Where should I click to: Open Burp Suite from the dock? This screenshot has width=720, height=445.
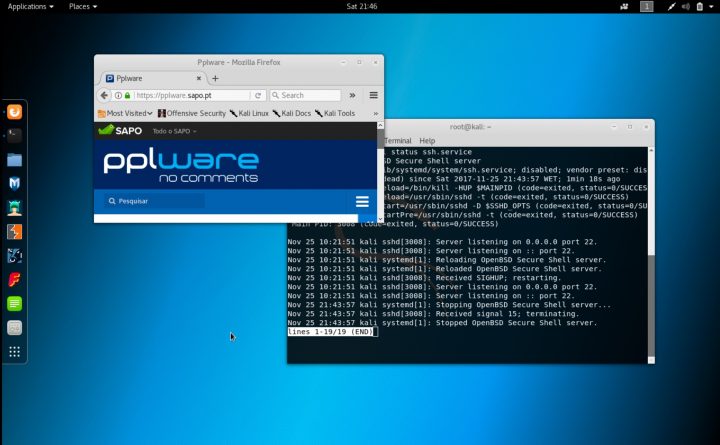click(15, 232)
